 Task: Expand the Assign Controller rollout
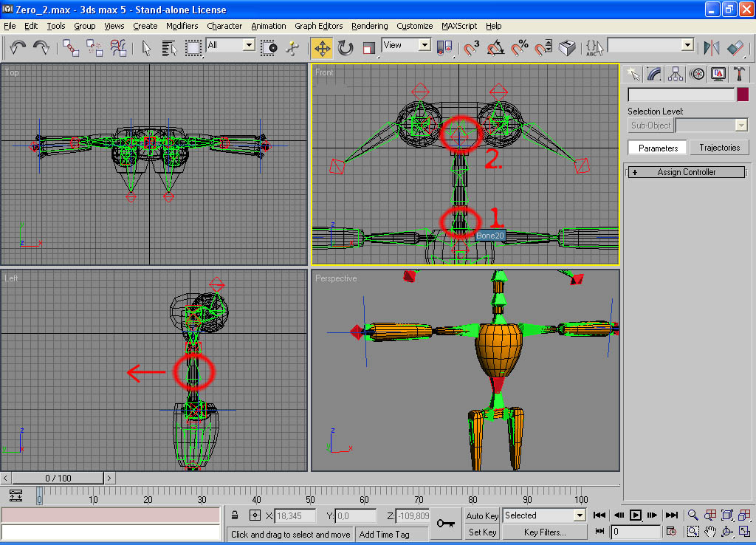coord(687,172)
